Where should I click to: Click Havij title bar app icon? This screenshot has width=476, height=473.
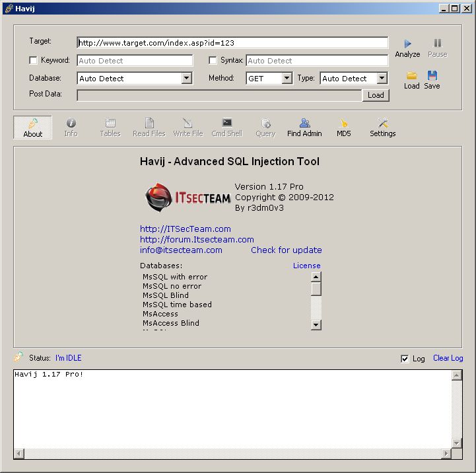(x=9, y=9)
